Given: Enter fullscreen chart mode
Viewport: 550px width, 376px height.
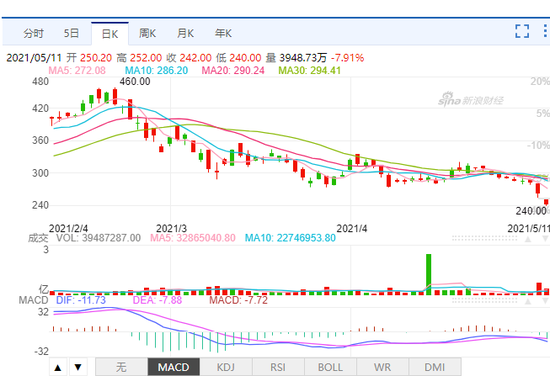Looking at the screenshot, I should 522,31.
